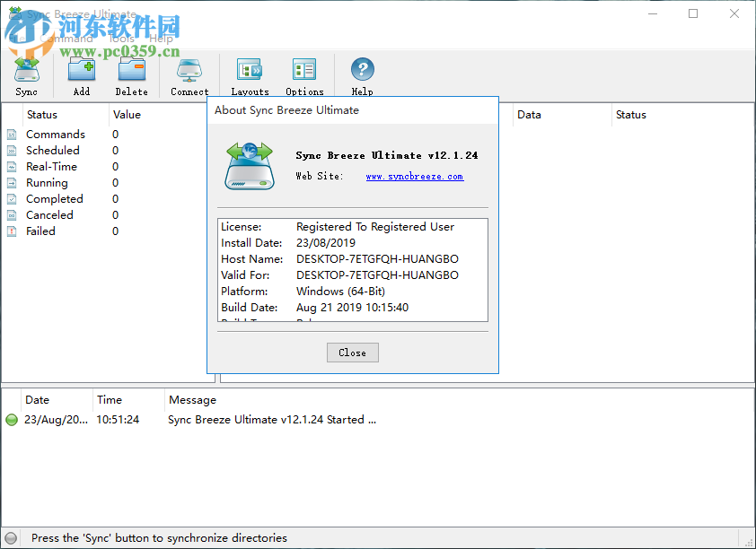The height and width of the screenshot is (549, 756).
Task: Click the Commands item icon in the status panel
Action: coord(12,134)
